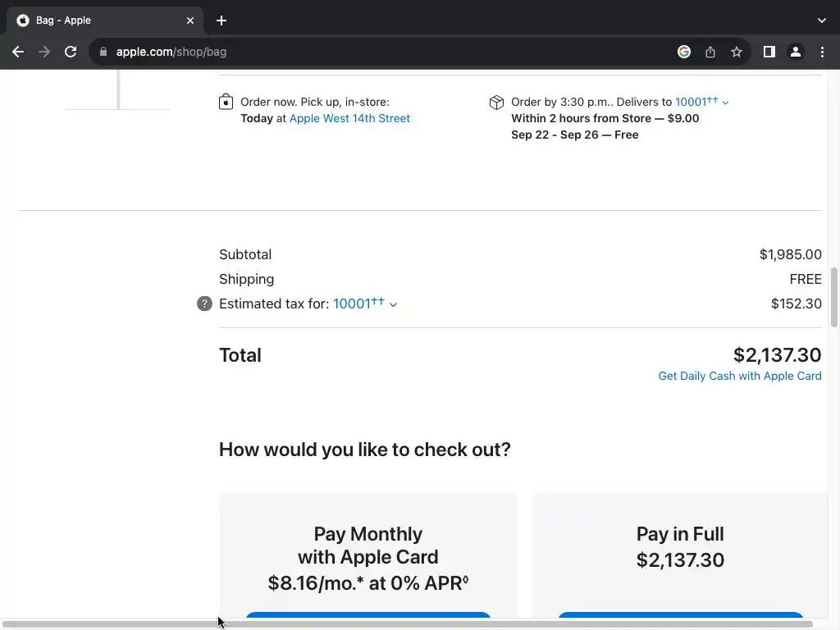Click the delivery box icon
The width and height of the screenshot is (840, 630).
click(x=496, y=103)
